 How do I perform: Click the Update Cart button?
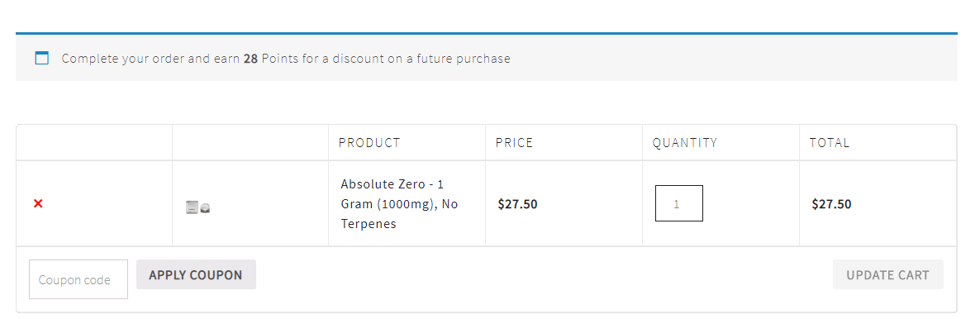coord(888,274)
